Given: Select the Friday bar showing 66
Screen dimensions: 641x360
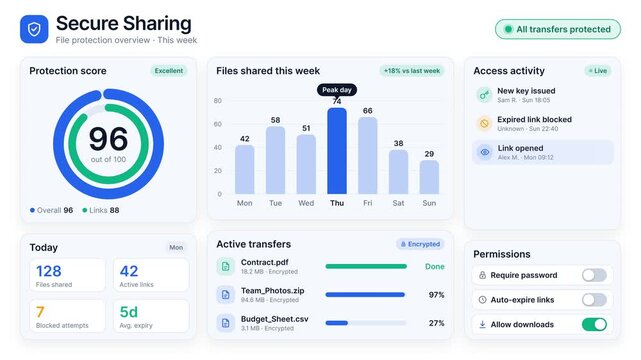Looking at the screenshot, I should [x=368, y=155].
